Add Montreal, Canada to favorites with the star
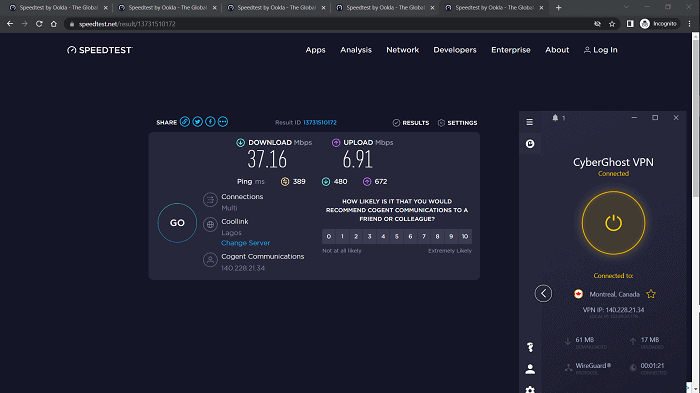Viewport: 700px width, 393px height. click(x=651, y=294)
